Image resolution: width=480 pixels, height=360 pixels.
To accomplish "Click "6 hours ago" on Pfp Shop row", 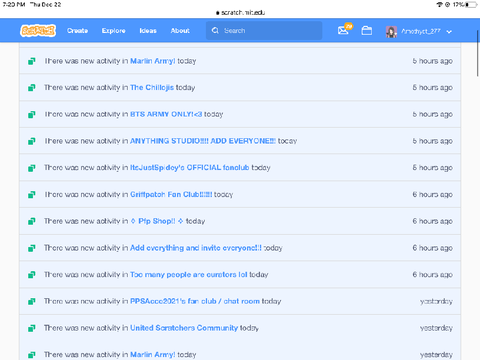I will point(432,221).
